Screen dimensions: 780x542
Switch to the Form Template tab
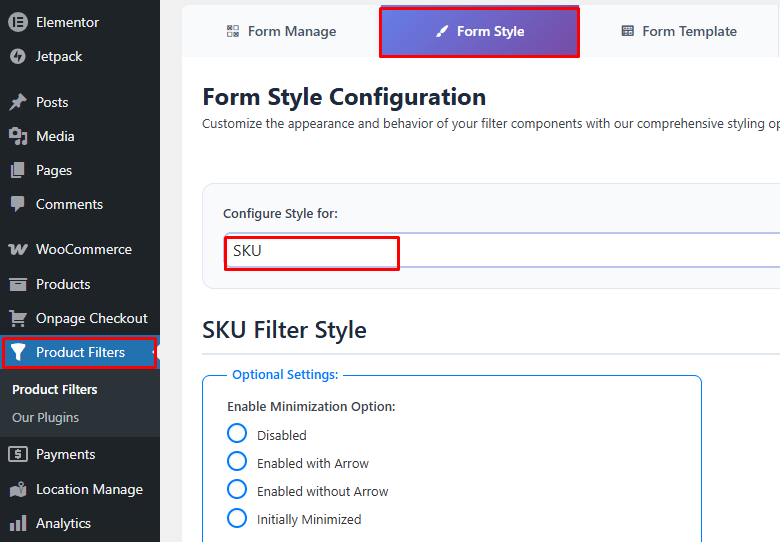pyautogui.click(x=679, y=31)
